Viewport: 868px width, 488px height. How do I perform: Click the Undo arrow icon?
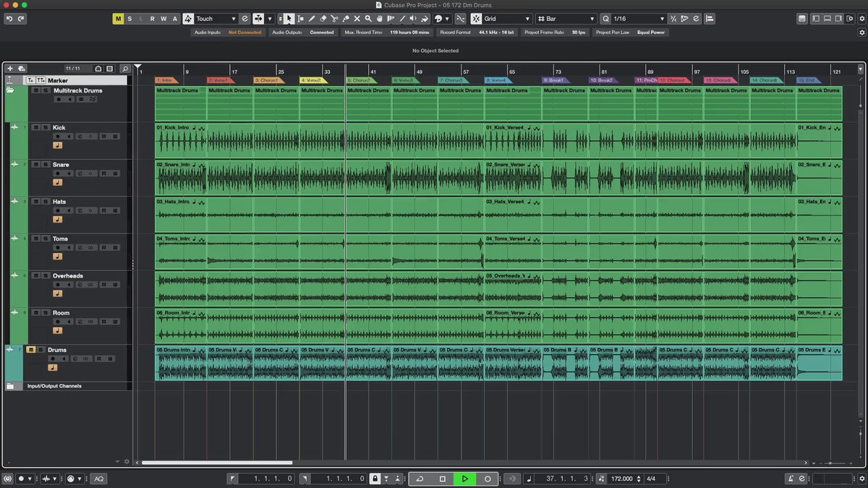pos(9,19)
